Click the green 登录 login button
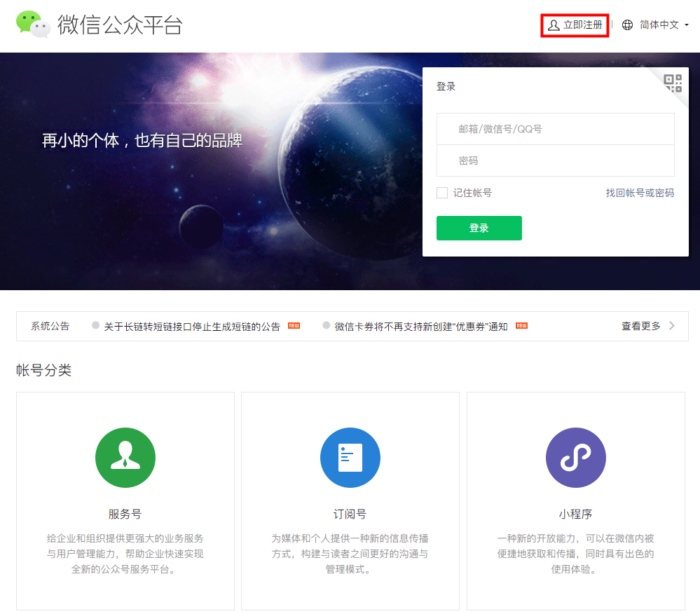Viewport: 700px width, 614px height. click(x=479, y=228)
